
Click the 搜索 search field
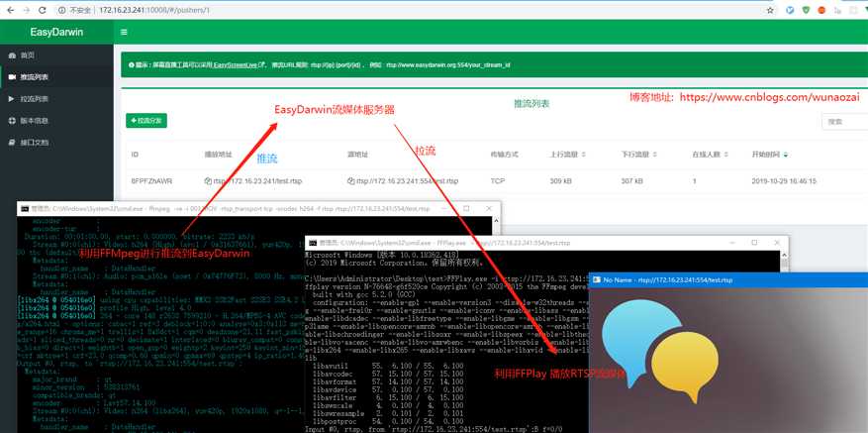[x=844, y=122]
